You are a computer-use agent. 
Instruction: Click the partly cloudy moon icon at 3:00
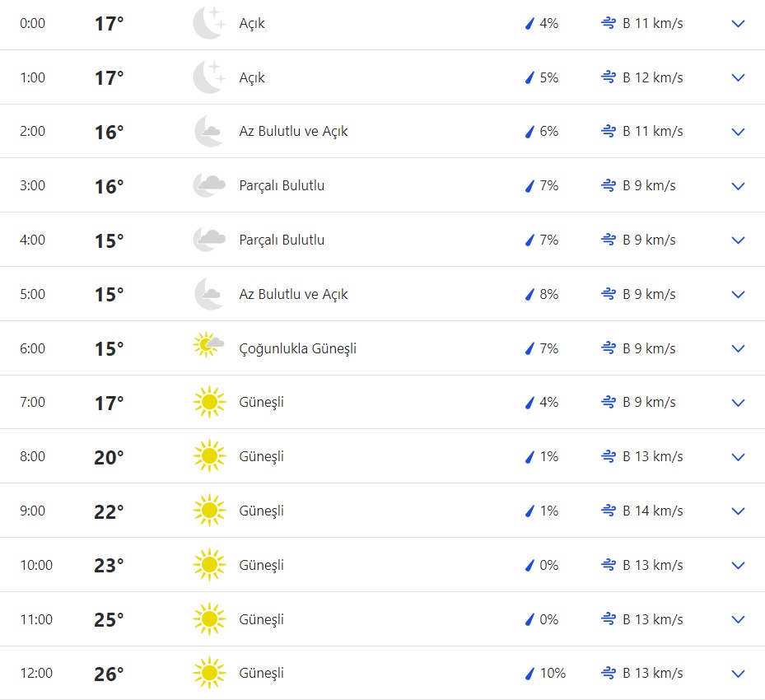click(209, 185)
